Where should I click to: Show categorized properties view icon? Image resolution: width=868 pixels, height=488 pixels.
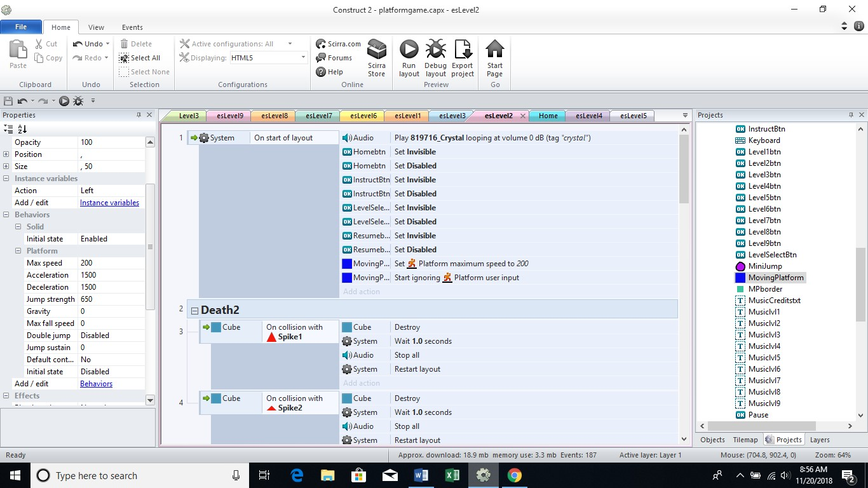pyautogui.click(x=8, y=129)
